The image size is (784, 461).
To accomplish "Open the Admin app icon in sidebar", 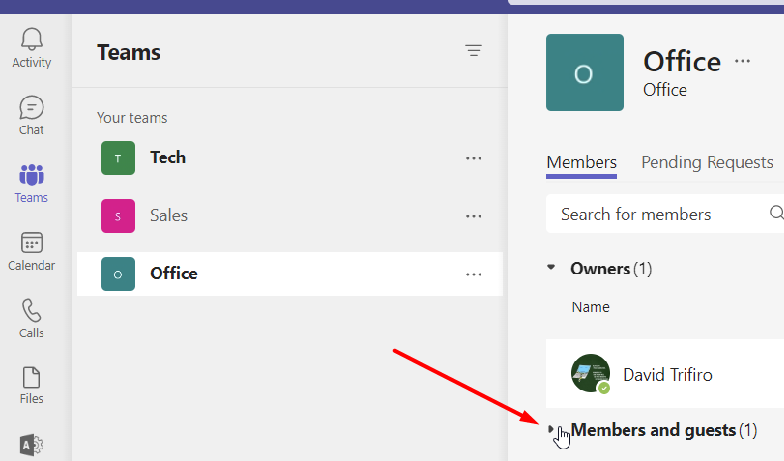I will pyautogui.click(x=32, y=444).
